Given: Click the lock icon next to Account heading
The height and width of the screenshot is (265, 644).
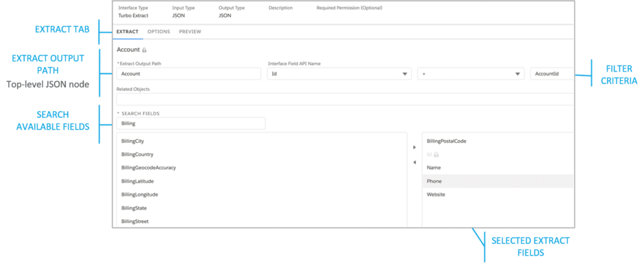Looking at the screenshot, I should (x=145, y=50).
